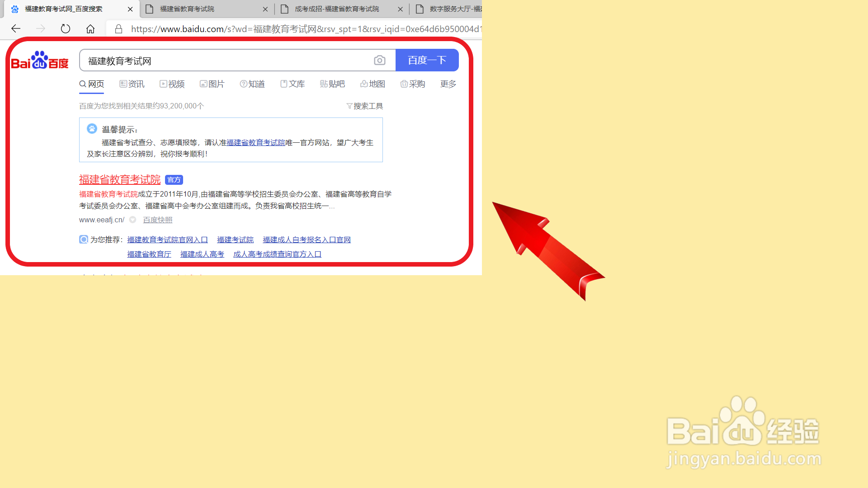The image size is (868, 488).
Task: Reload the page with refresh icon
Action: [66, 29]
